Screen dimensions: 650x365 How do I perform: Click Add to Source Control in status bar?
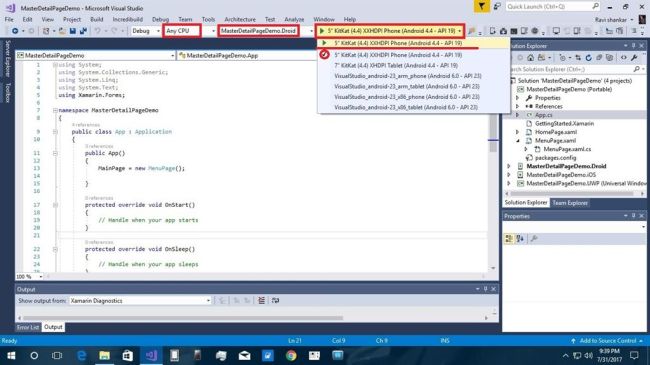pyautogui.click(x=607, y=341)
